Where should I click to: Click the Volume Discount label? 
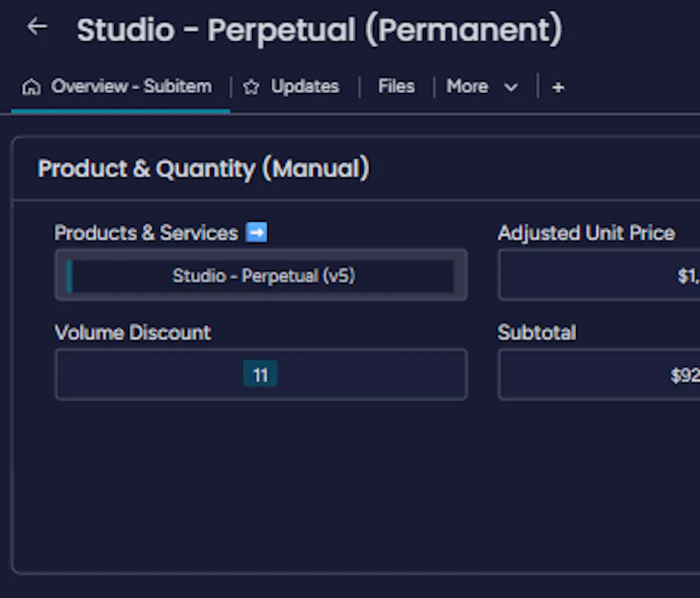[133, 332]
